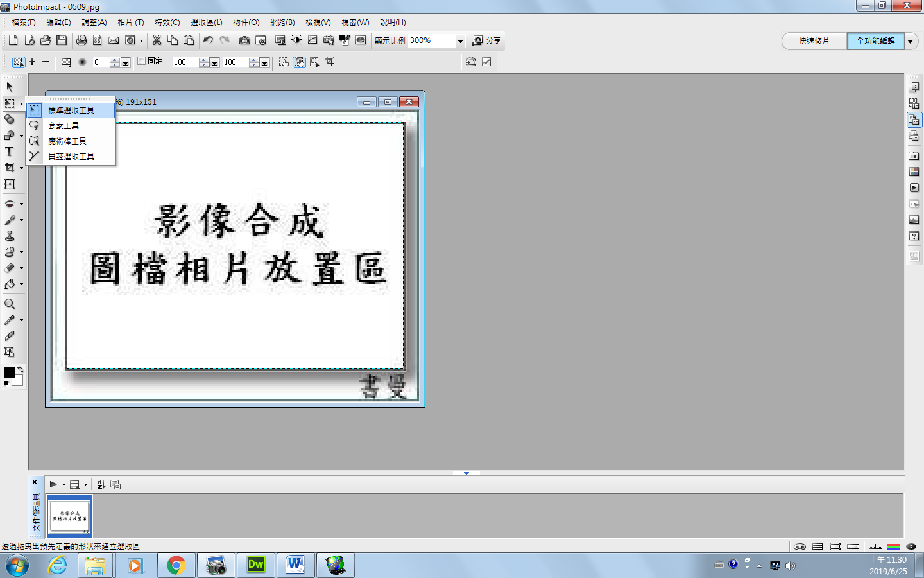Click the black foreground color swatch
Screen dimensions: 924x578
[9, 372]
